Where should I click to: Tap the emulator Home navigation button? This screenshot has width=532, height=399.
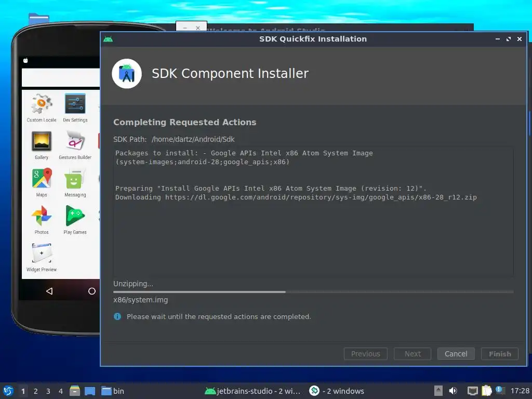91,291
